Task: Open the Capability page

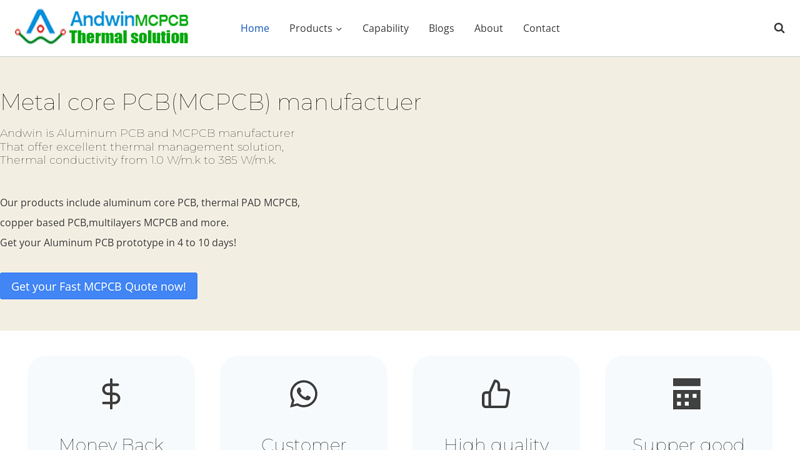Action: point(385,28)
